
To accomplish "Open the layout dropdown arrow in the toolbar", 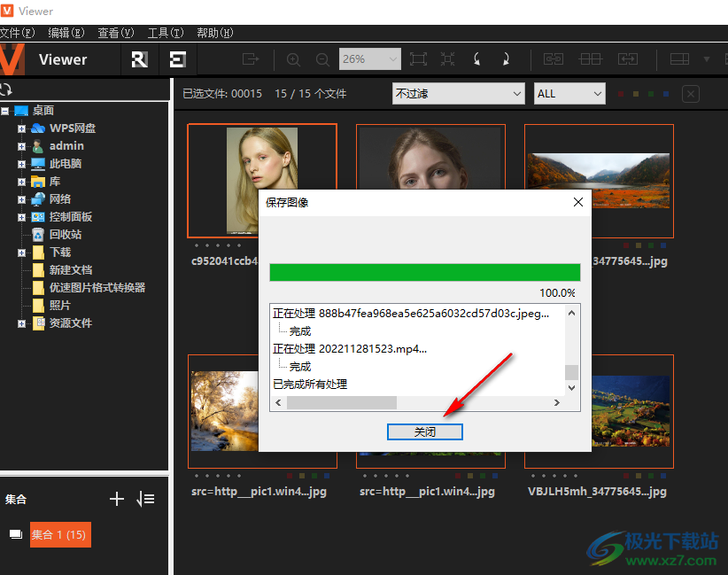I will (707, 59).
